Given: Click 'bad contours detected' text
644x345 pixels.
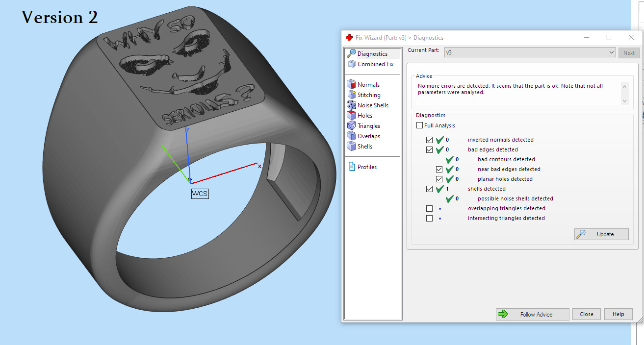Looking at the screenshot, I should (506, 160).
